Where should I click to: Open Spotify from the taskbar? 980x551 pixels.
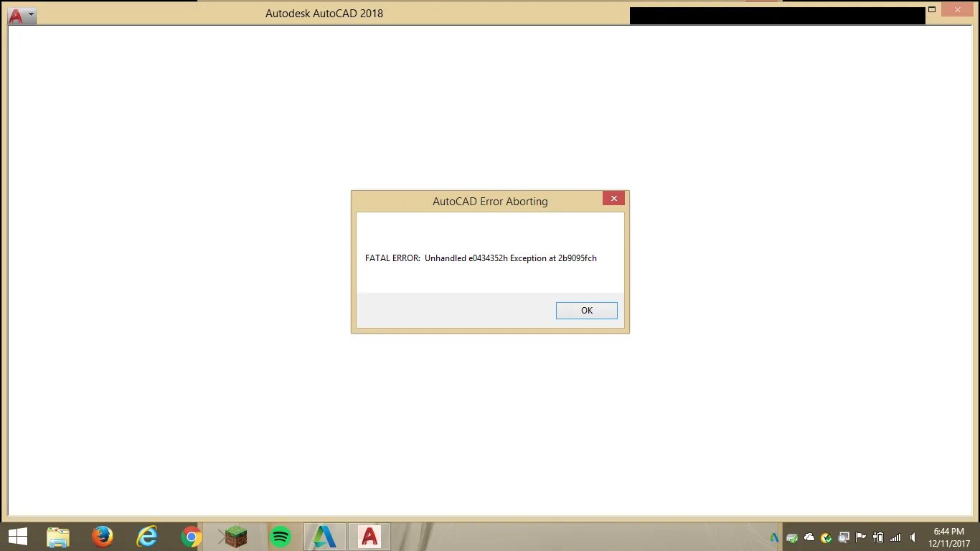[281, 537]
